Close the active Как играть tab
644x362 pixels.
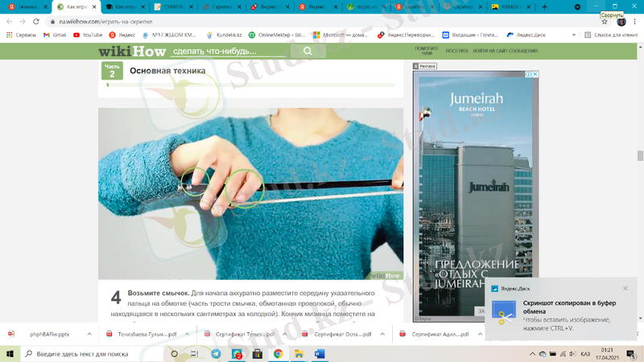point(94,7)
